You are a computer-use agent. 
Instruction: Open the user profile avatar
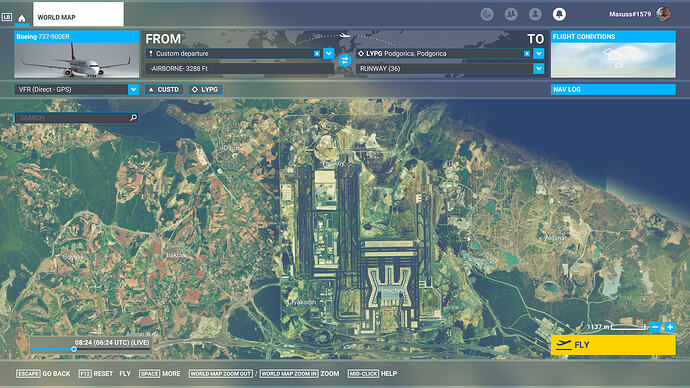click(x=663, y=14)
